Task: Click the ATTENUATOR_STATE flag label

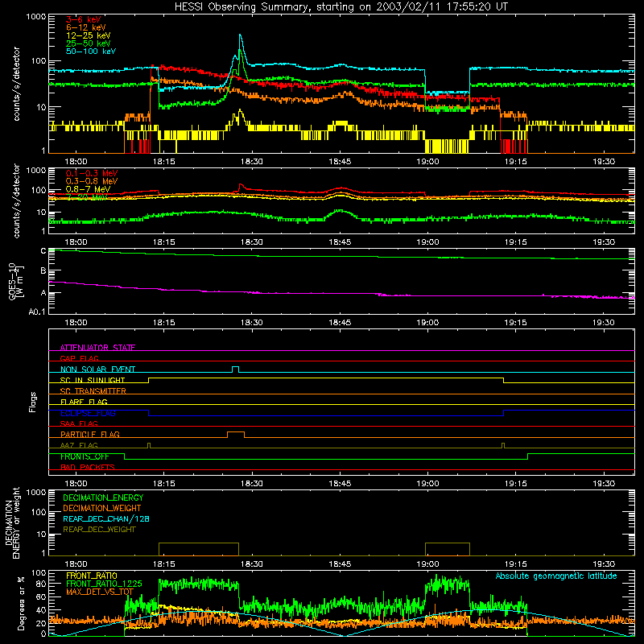Action: click(97, 348)
